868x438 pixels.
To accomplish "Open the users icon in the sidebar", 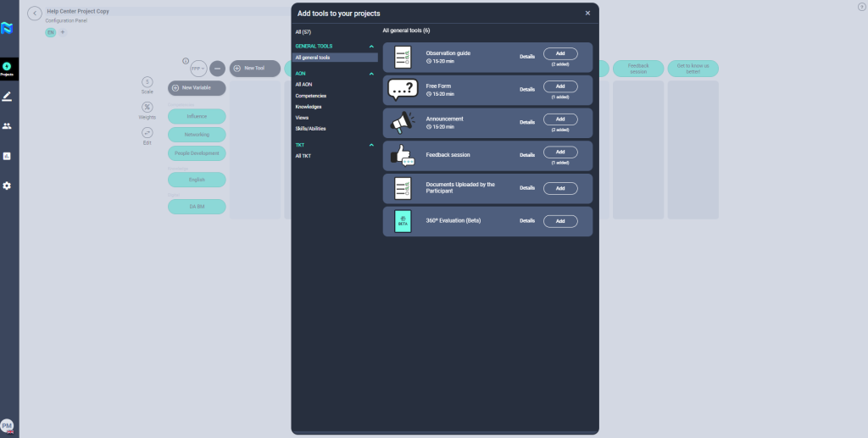I will (x=7, y=126).
